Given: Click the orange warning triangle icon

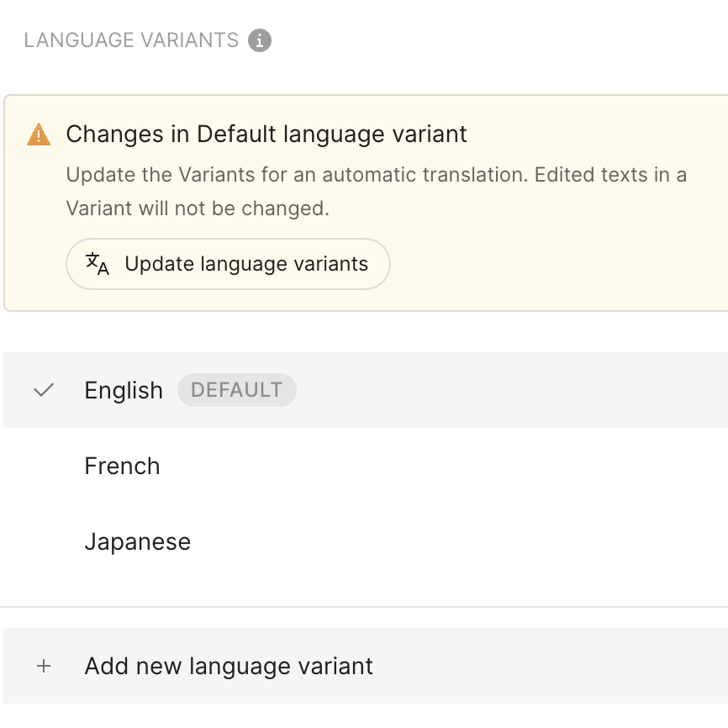Looking at the screenshot, I should tap(39, 135).
